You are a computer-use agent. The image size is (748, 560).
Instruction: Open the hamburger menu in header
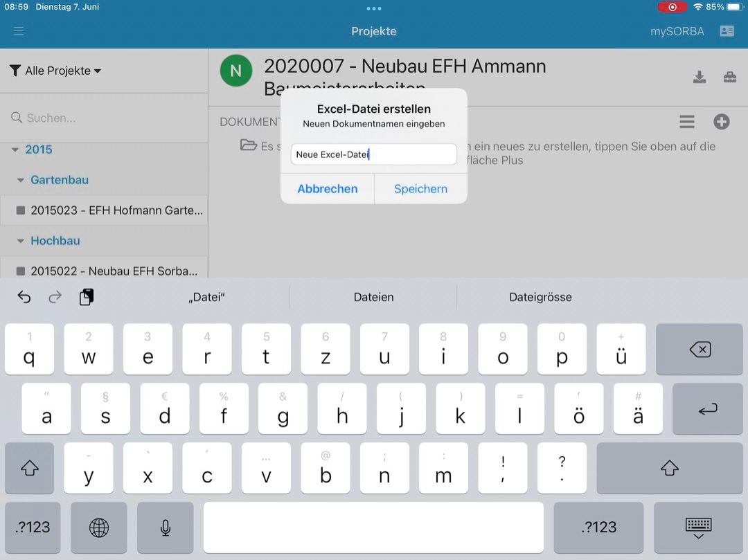click(x=19, y=31)
